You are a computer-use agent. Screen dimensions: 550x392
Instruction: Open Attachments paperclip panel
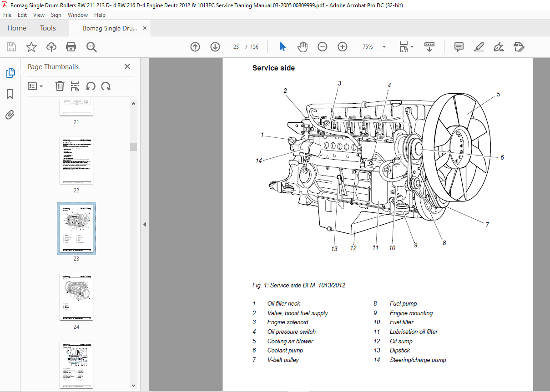pyautogui.click(x=10, y=115)
